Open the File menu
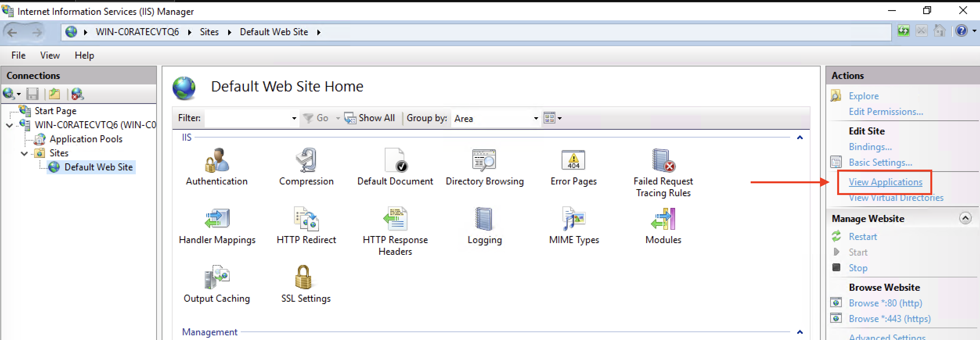Screen dimensions: 980x340 click(18, 55)
